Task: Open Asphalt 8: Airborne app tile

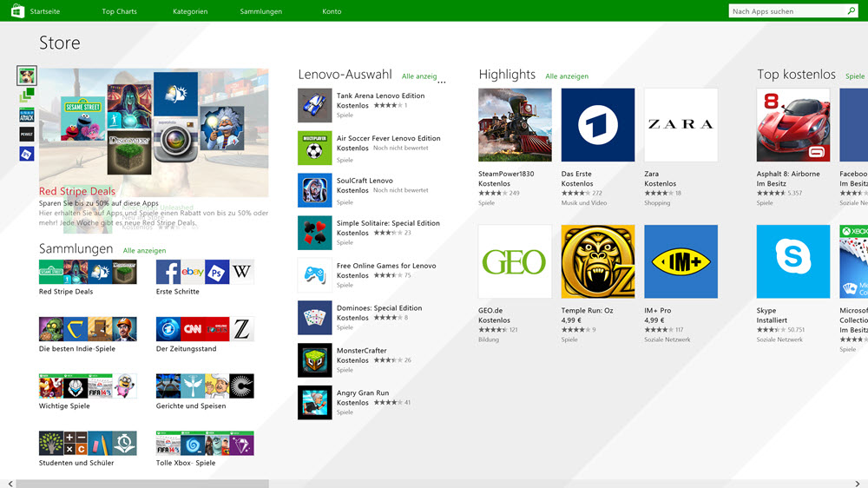Action: 793,125
